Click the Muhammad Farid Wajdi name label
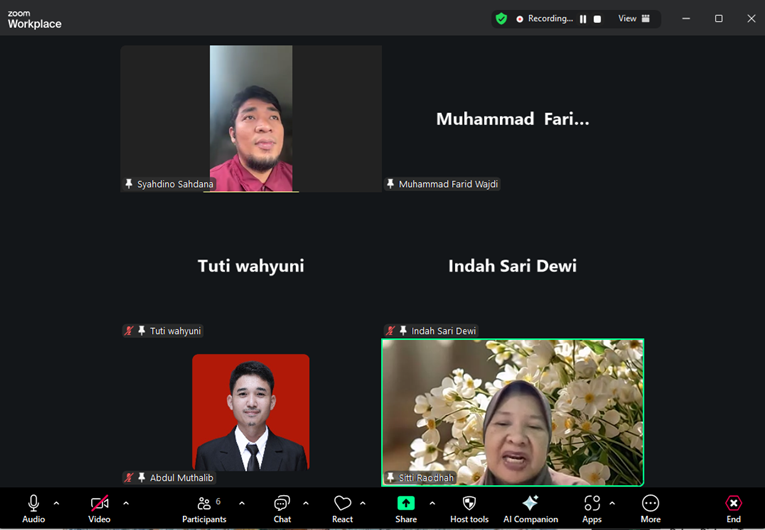The width and height of the screenshot is (765, 530). (x=448, y=184)
